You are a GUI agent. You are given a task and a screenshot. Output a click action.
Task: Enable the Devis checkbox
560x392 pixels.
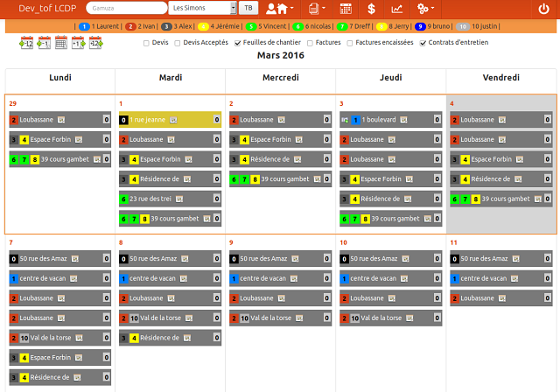(145, 42)
